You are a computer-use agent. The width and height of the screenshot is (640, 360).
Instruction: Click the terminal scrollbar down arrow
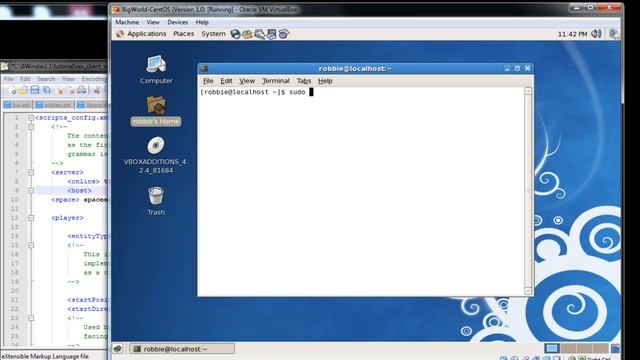pyautogui.click(x=528, y=291)
